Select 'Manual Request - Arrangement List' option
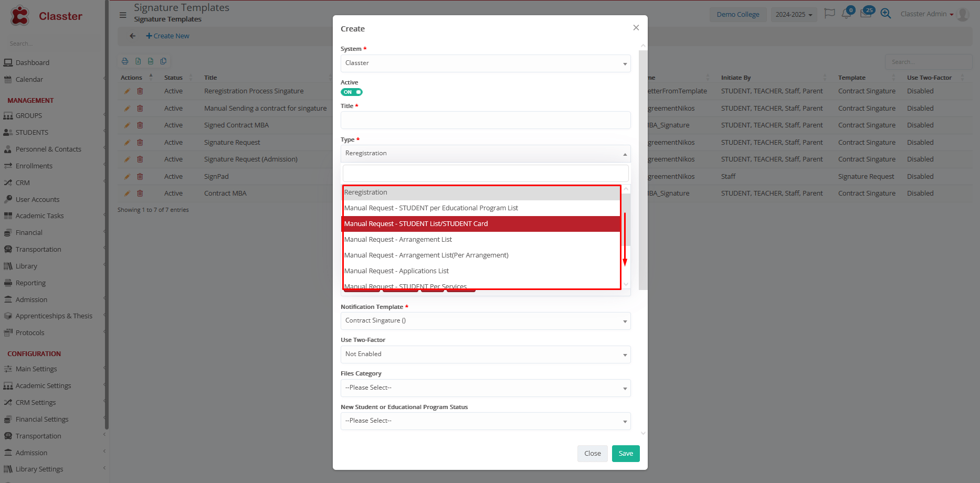980x483 pixels. [398, 240]
